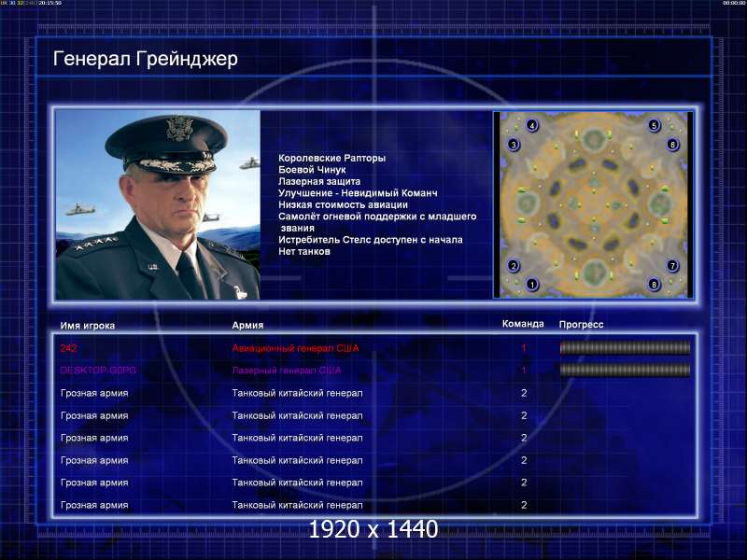
Task: Click 'Авиационный генерал США' army entry
Action: tap(295, 348)
